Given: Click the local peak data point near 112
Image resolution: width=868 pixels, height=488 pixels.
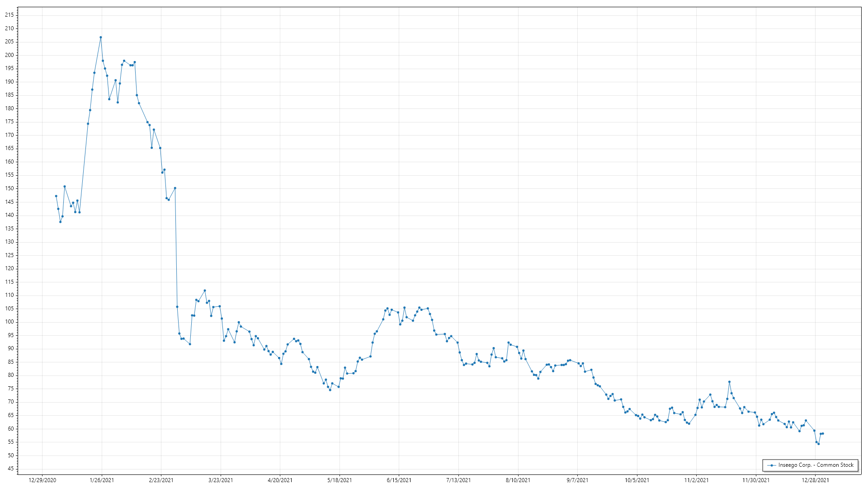Looking at the screenshot, I should (x=205, y=291).
